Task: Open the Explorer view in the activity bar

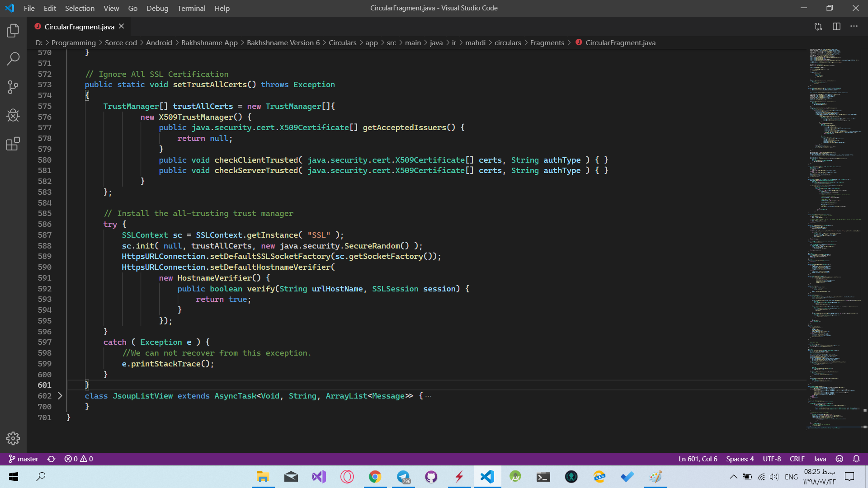Action: pyautogui.click(x=13, y=30)
